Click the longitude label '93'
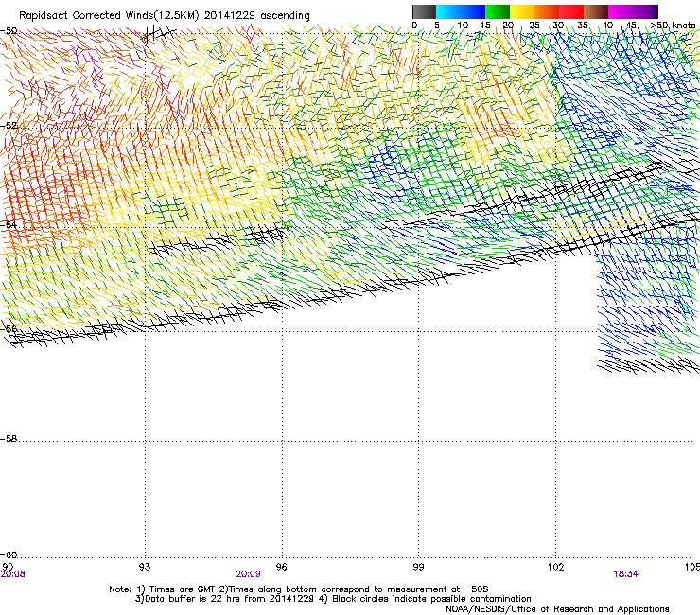 (145, 567)
